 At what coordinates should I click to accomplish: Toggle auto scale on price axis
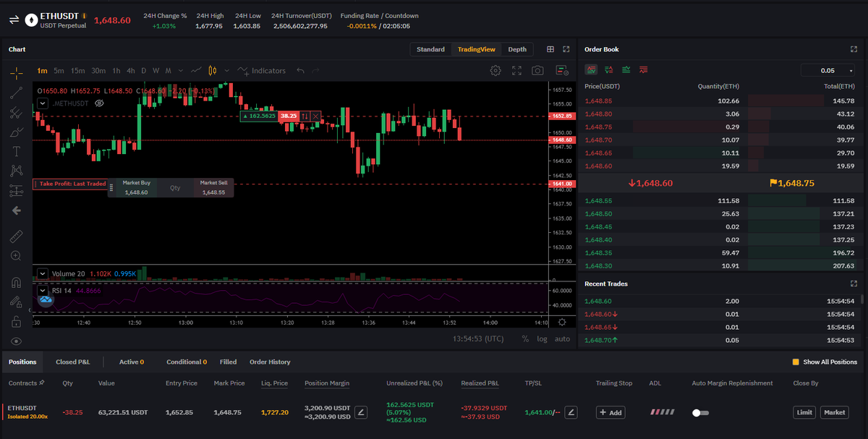click(x=562, y=338)
